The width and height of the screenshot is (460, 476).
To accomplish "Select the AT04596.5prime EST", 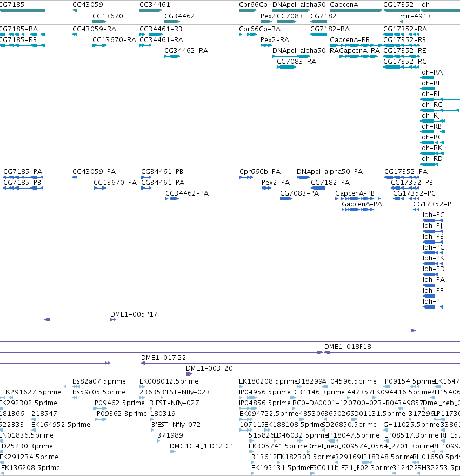I will click(x=324, y=387).
